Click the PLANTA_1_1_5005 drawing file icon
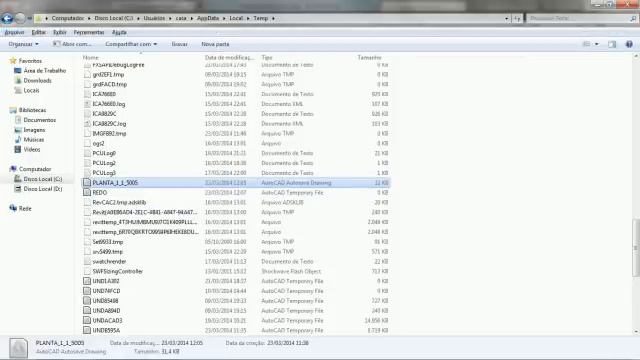640x360 pixels. click(x=87, y=183)
